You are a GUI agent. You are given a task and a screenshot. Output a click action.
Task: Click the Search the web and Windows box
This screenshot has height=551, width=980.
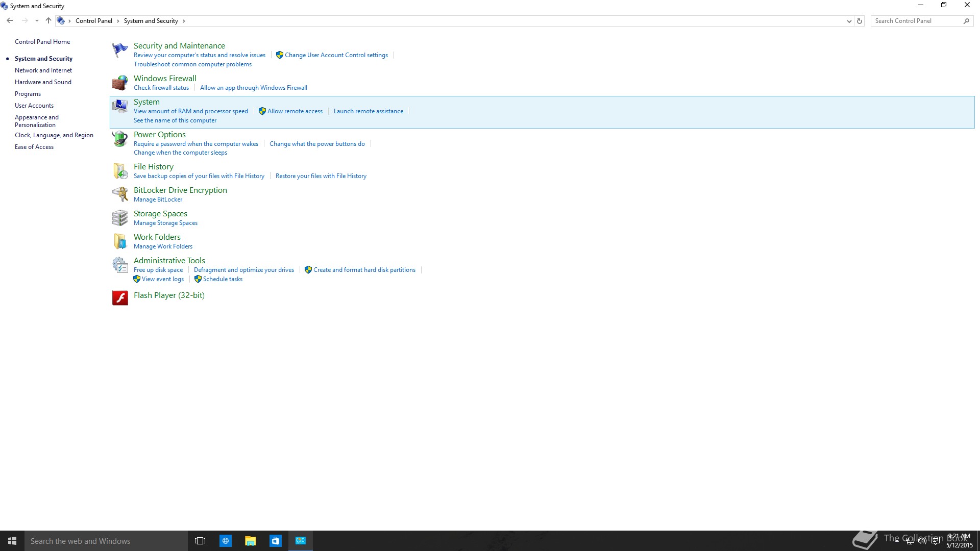[106, 541]
